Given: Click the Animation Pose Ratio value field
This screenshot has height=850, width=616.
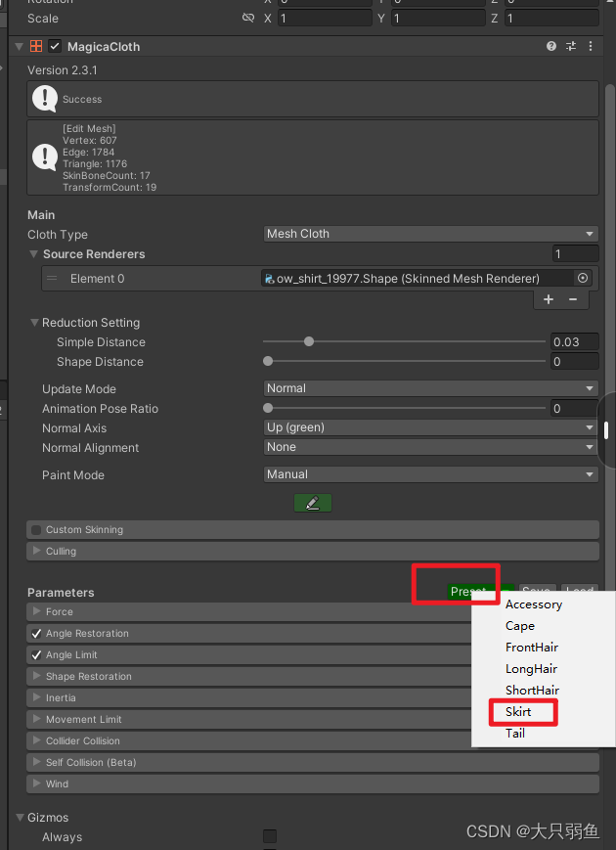Looking at the screenshot, I should click(574, 408).
